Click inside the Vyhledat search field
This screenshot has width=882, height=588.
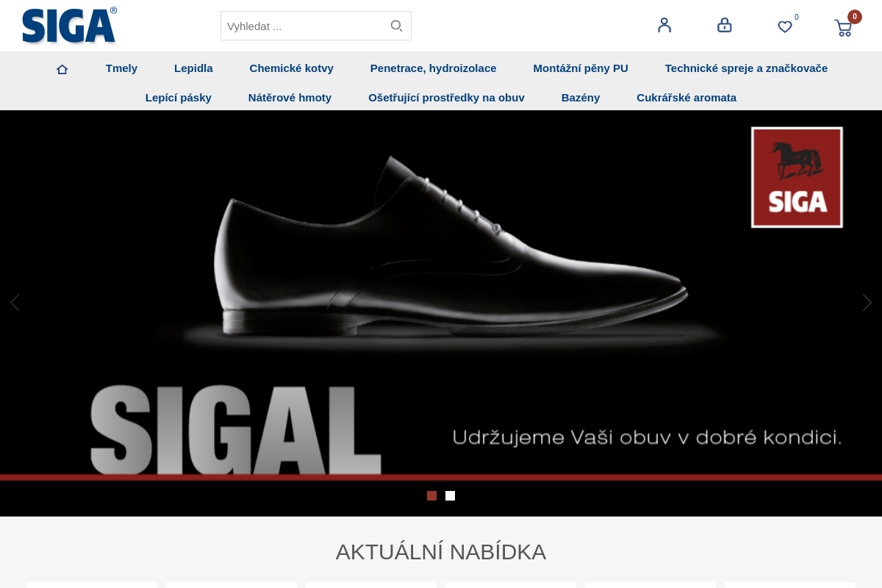[x=301, y=25]
